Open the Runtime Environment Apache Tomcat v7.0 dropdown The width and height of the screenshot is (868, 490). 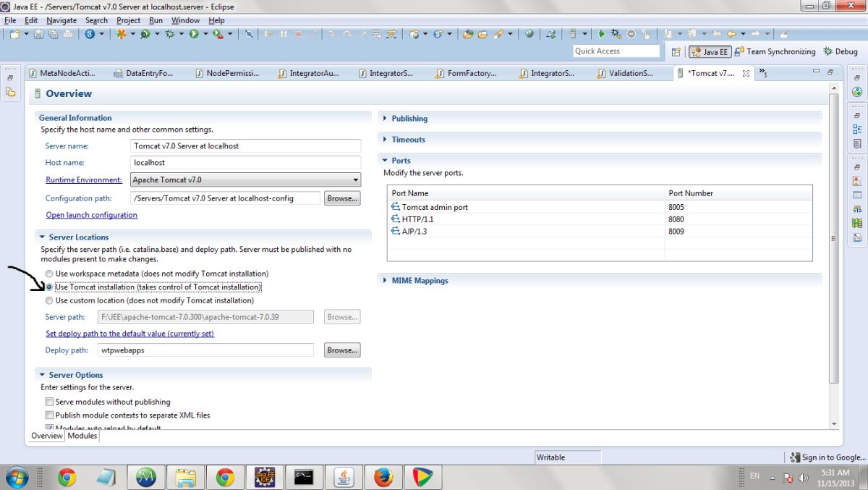point(245,179)
